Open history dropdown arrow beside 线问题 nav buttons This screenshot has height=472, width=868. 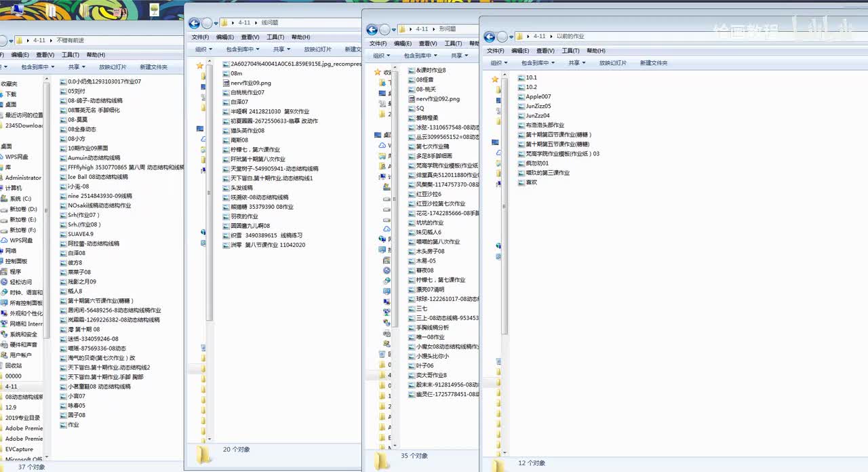217,24
